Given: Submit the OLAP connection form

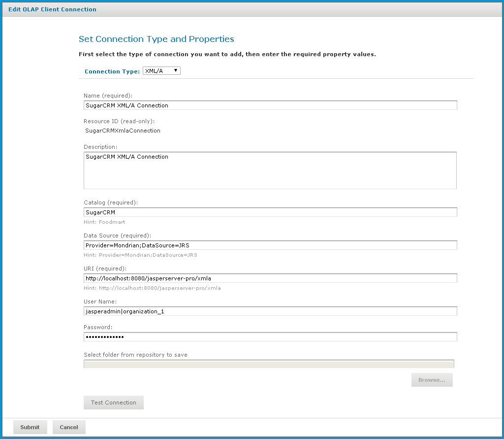Looking at the screenshot, I should pyautogui.click(x=30, y=427).
